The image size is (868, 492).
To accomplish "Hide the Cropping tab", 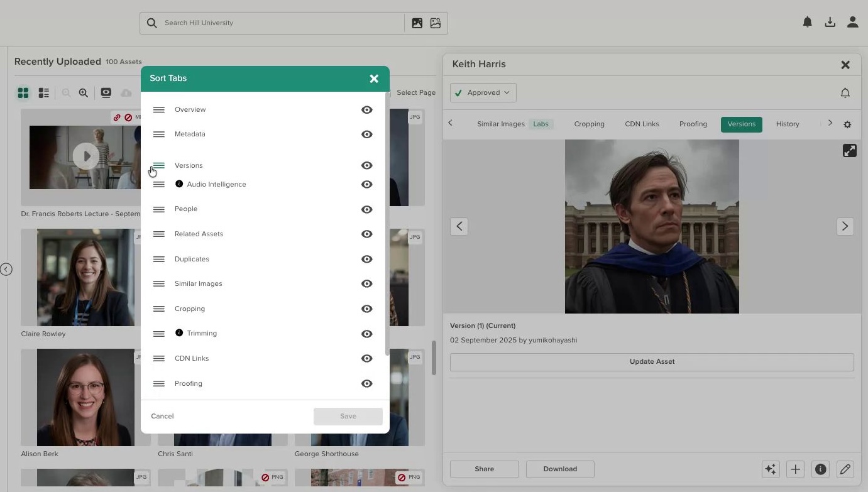I will [x=367, y=309].
